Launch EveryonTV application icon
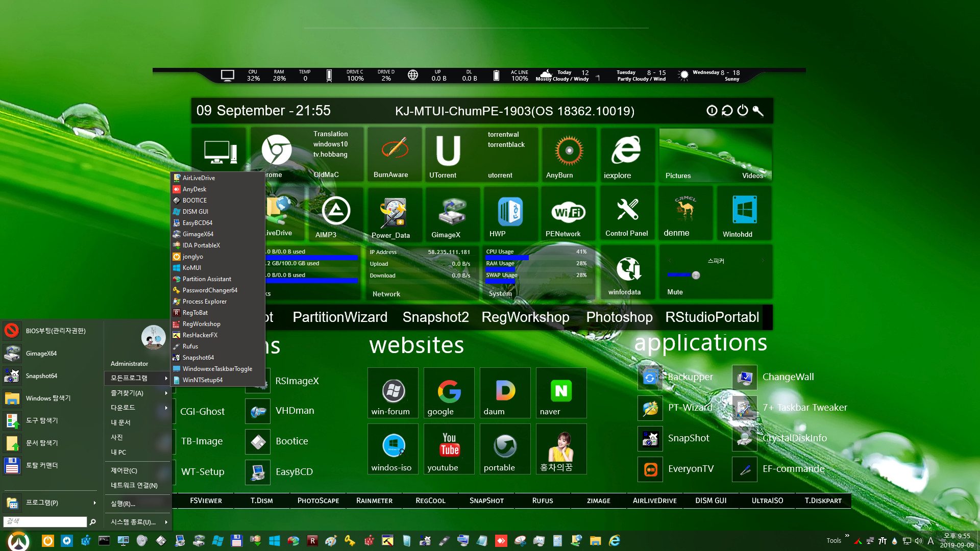The image size is (980, 551). [650, 469]
